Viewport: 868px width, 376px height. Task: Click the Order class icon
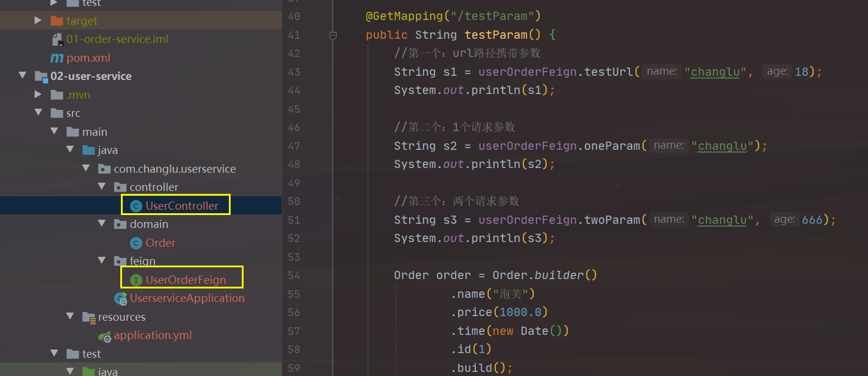click(x=136, y=243)
